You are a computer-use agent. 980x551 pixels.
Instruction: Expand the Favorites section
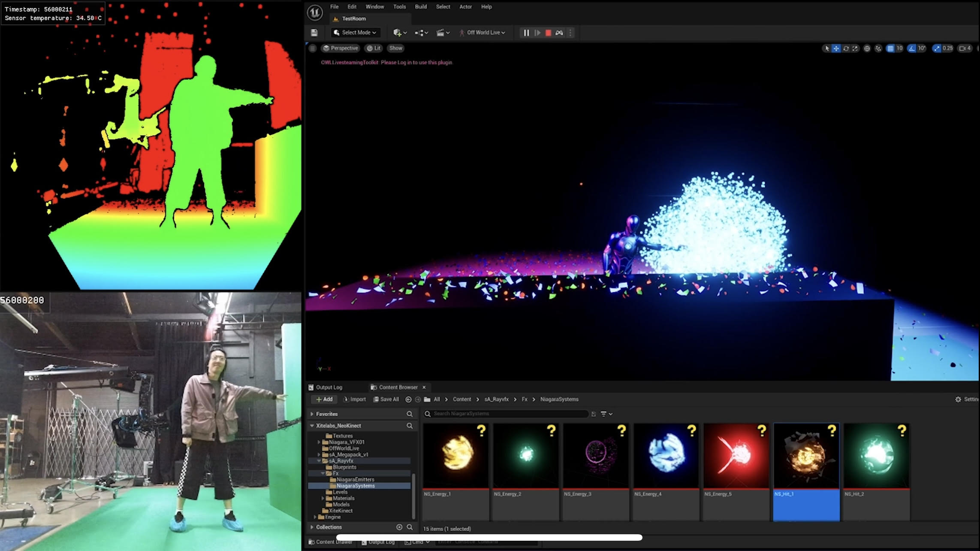click(312, 414)
